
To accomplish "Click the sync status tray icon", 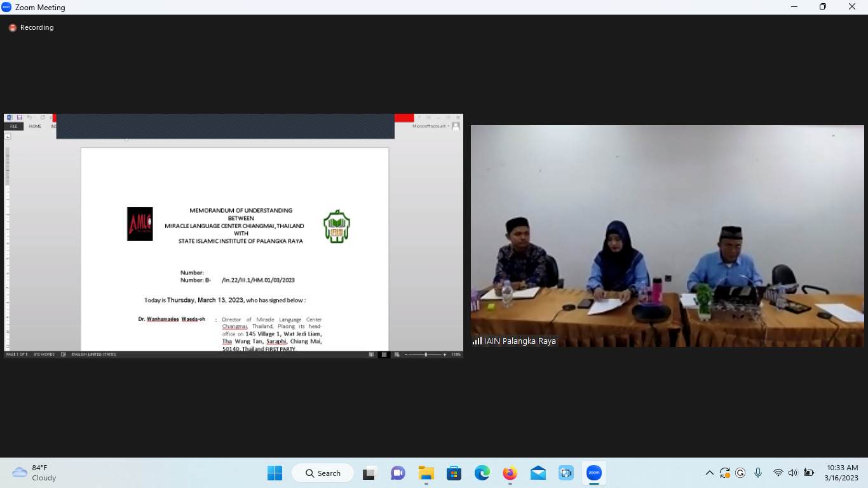I will [725, 473].
